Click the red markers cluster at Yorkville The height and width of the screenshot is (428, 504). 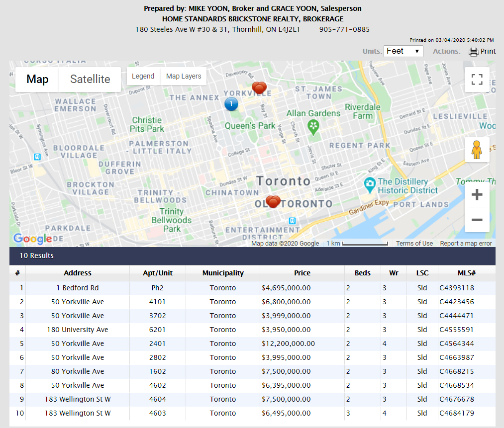tap(259, 87)
